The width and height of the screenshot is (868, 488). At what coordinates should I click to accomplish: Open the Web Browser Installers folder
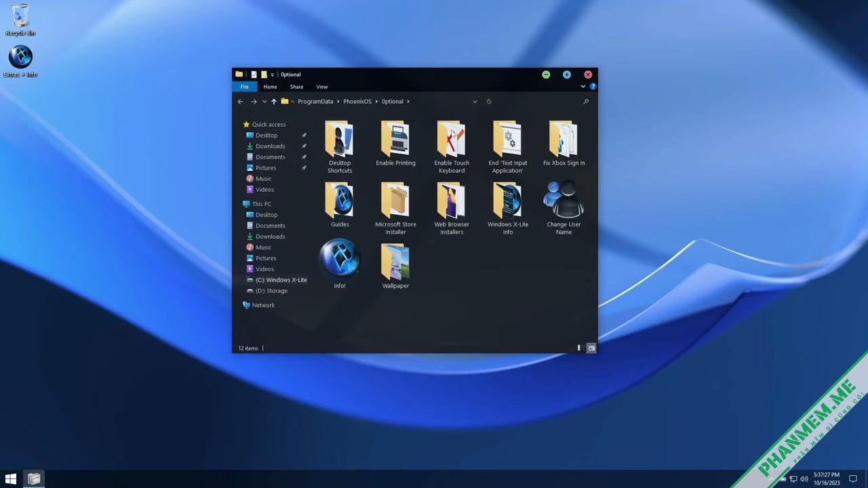pyautogui.click(x=452, y=208)
